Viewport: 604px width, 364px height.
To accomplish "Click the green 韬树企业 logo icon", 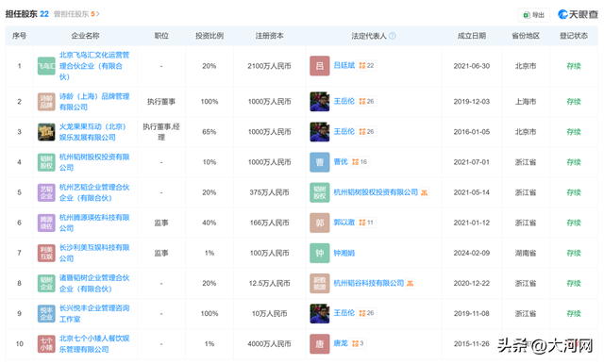I will (x=46, y=283).
